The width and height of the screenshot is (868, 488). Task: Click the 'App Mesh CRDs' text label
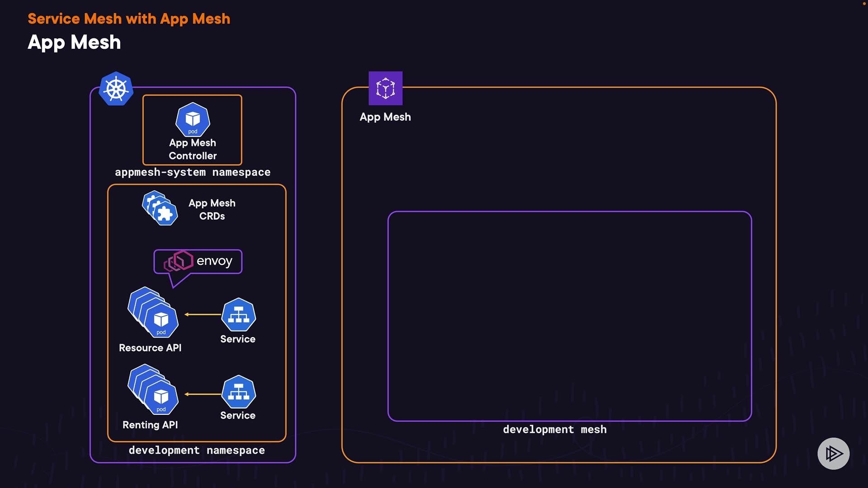click(212, 210)
